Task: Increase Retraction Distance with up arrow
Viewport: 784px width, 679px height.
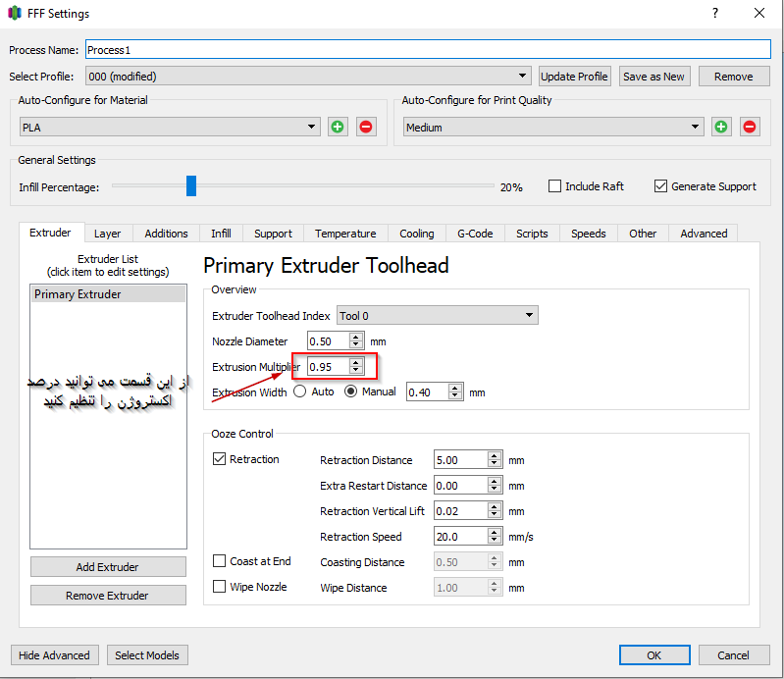Action: click(x=495, y=455)
